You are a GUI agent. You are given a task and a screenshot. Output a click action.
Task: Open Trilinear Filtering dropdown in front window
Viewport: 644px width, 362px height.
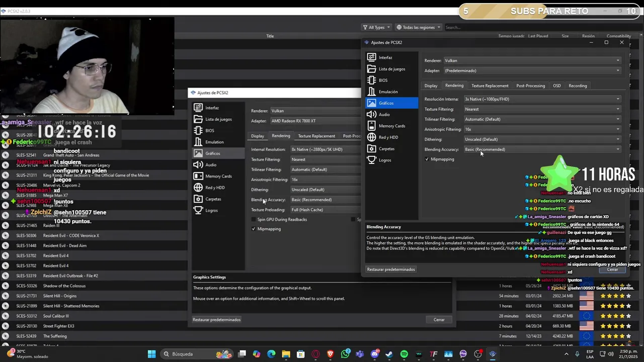coord(542,119)
